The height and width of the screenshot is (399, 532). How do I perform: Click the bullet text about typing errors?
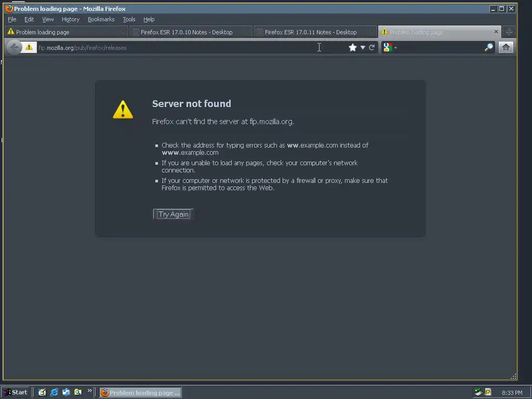tap(265, 149)
